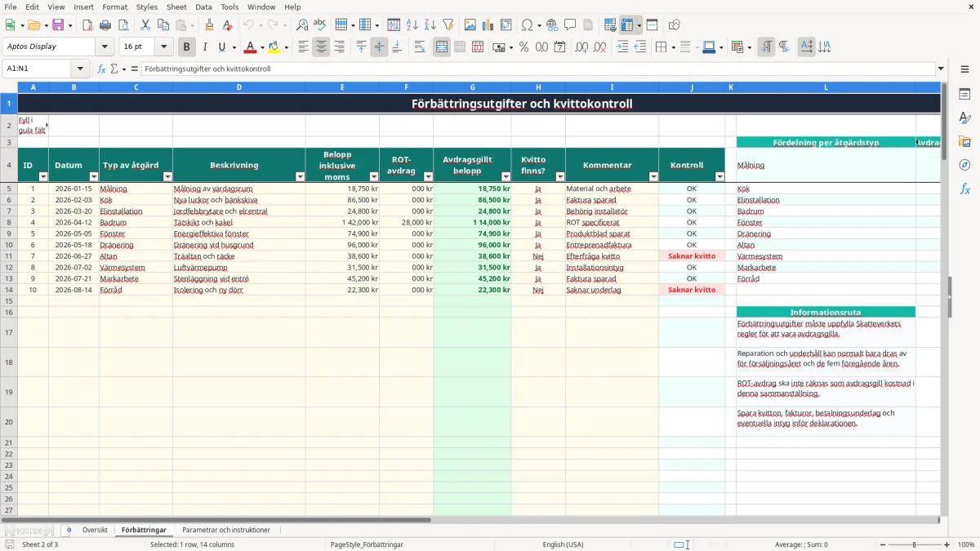Select row 11 header
Image resolution: width=980 pixels, height=551 pixels.
click(x=9, y=256)
